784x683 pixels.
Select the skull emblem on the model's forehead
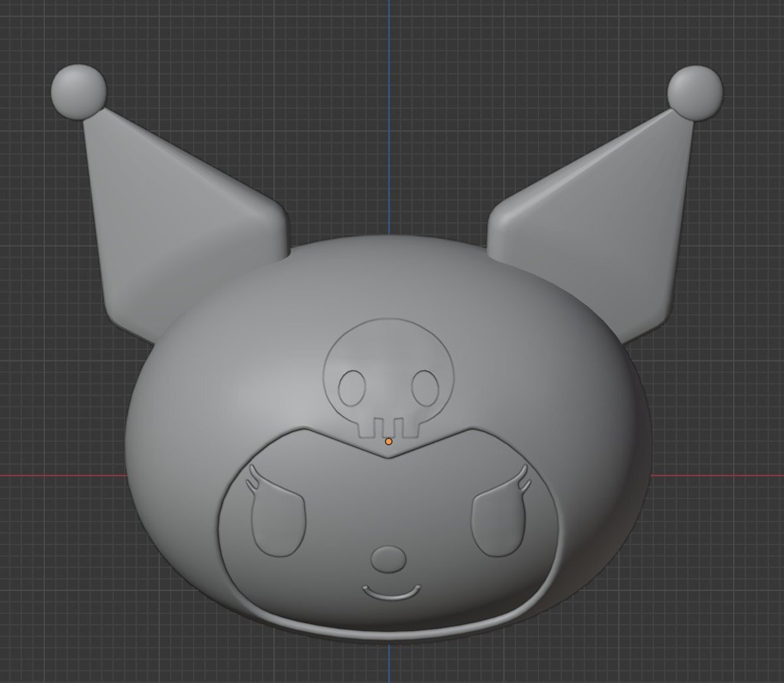pos(389,378)
